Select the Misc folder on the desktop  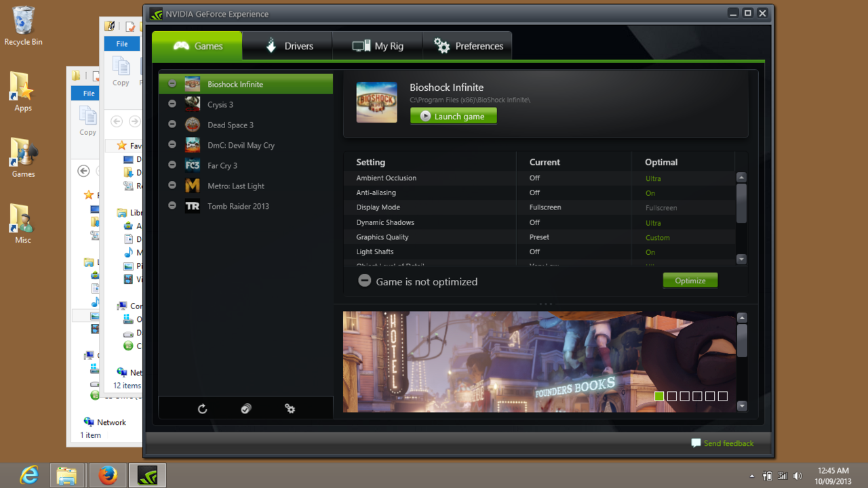coord(23,224)
